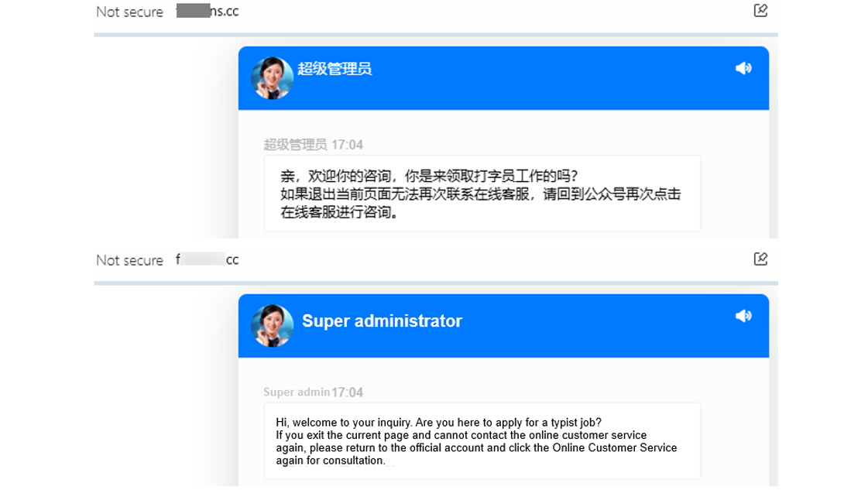868x504 pixels.
Task: Click the English typist job message bubble
Action: pyautogui.click(x=482, y=441)
